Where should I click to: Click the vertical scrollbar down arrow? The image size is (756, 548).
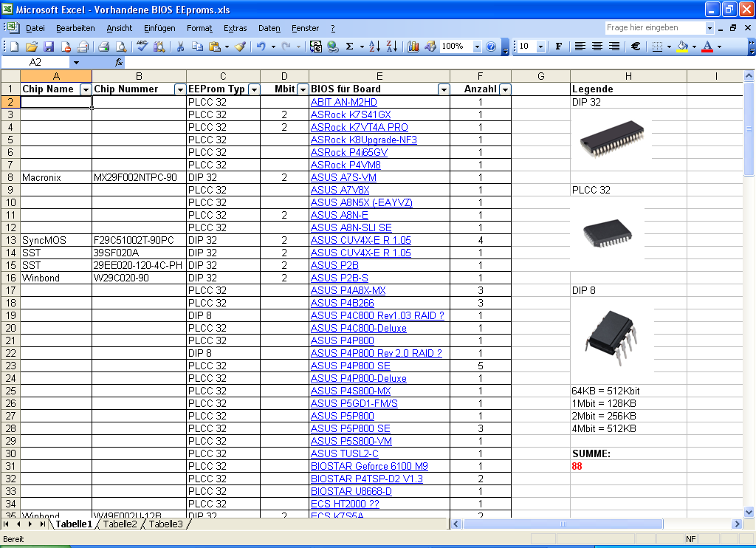pyautogui.click(x=749, y=513)
